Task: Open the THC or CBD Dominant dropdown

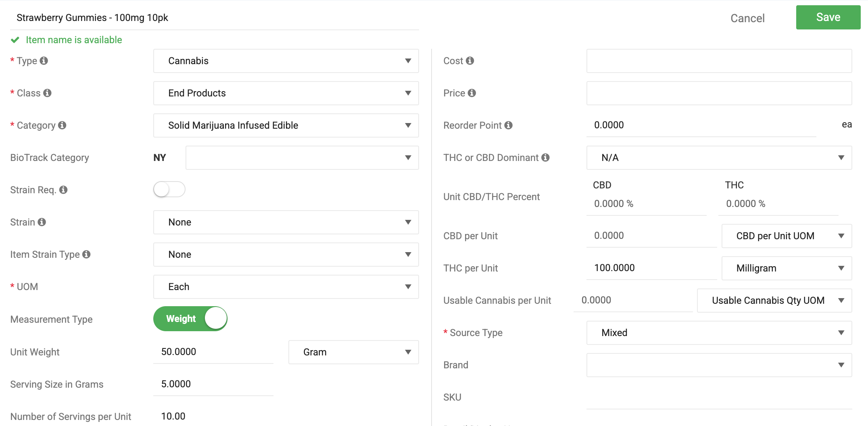Action: click(719, 158)
